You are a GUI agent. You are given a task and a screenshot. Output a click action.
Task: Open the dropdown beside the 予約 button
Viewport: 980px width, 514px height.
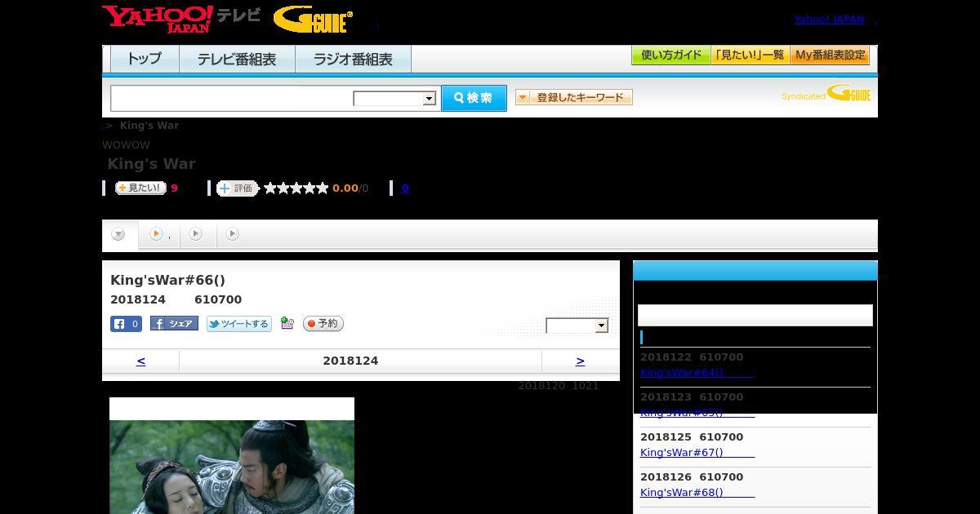[577, 326]
